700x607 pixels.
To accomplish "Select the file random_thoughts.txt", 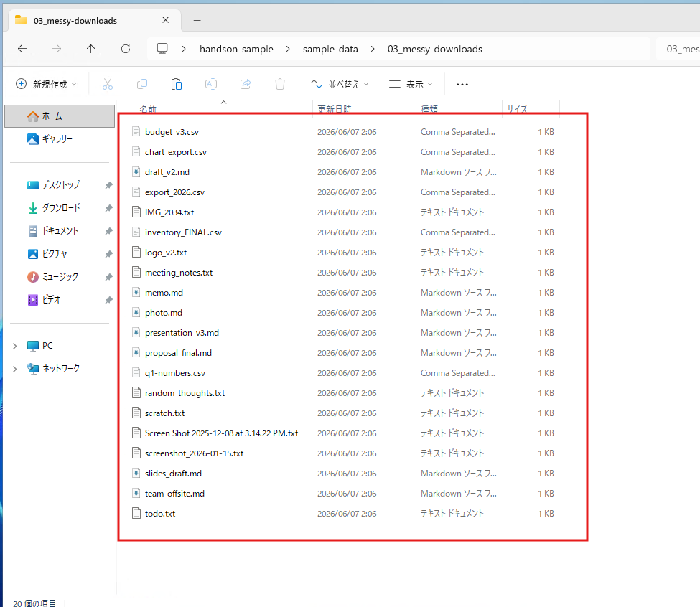I will [x=185, y=393].
